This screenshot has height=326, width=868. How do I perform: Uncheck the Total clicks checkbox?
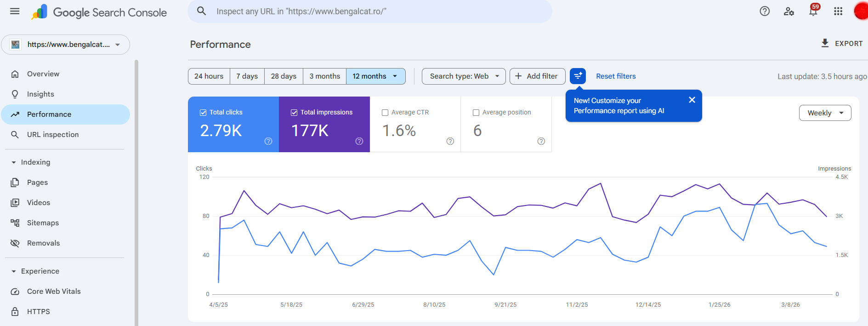203,112
